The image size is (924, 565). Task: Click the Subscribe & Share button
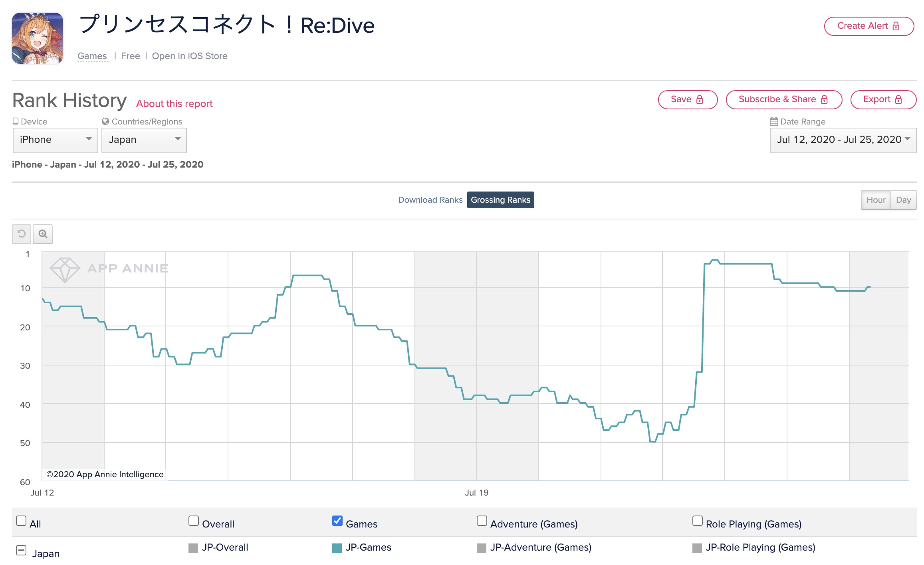(x=784, y=100)
